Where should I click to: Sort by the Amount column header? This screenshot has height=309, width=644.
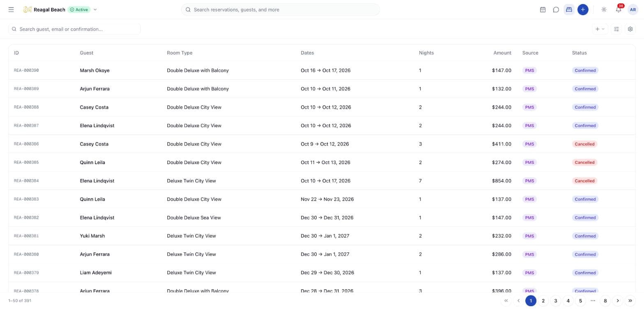coord(502,53)
